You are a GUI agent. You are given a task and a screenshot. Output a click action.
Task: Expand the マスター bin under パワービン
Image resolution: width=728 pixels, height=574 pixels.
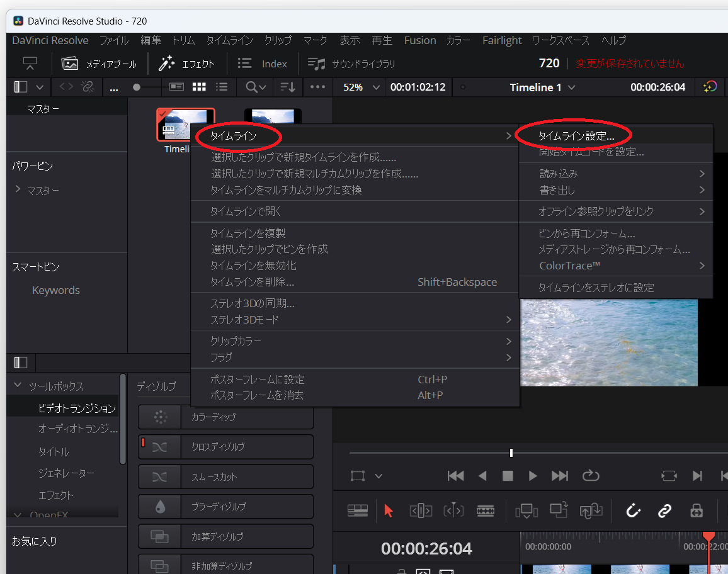pyautogui.click(x=18, y=189)
